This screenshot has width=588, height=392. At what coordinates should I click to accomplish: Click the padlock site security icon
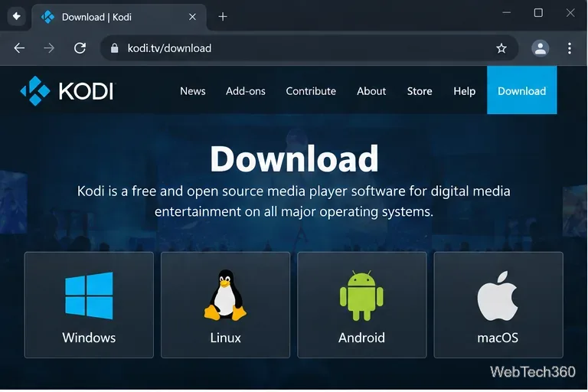tap(115, 48)
